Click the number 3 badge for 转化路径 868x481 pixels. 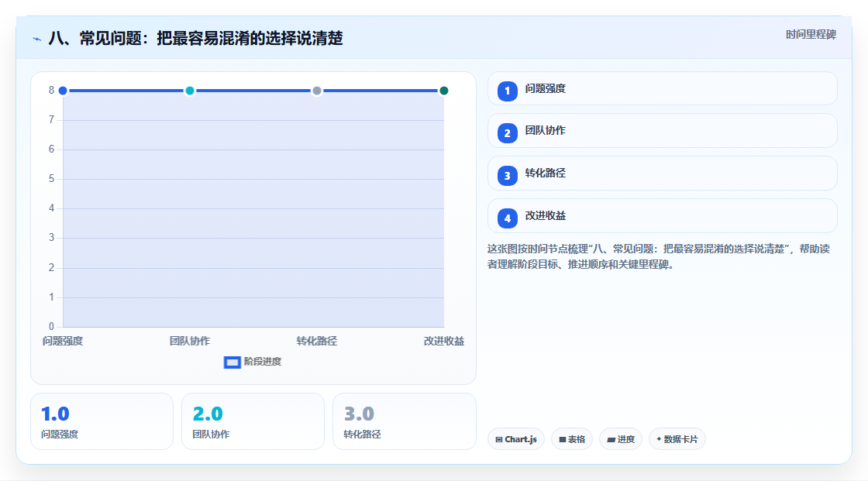[507, 176]
